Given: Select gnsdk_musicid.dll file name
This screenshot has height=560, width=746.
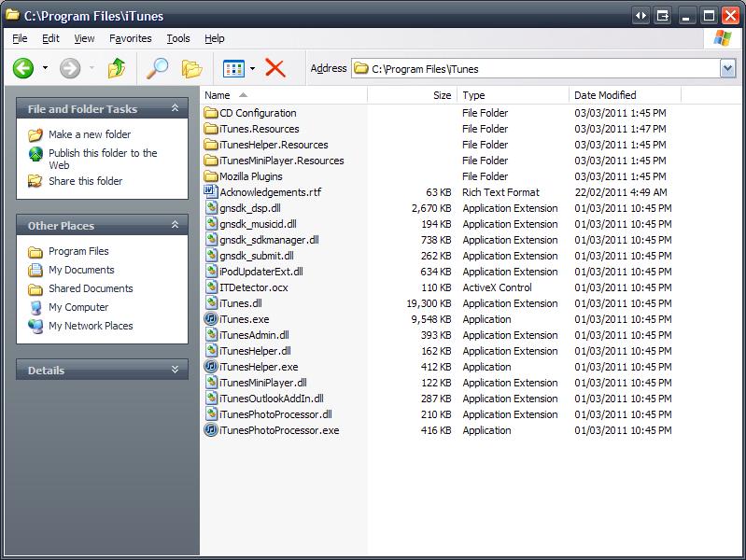Looking at the screenshot, I should click(x=258, y=224).
